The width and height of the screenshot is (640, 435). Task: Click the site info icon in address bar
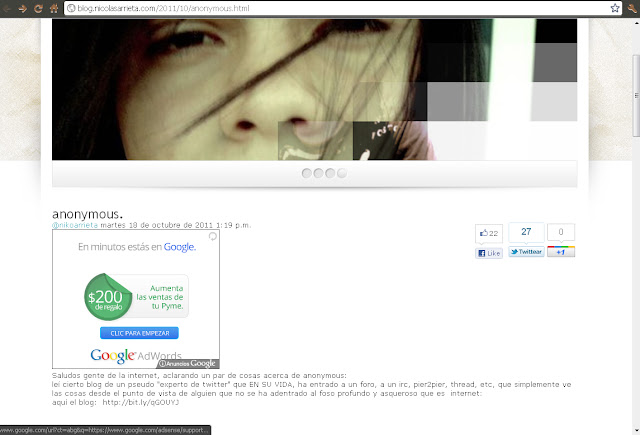tap(71, 8)
